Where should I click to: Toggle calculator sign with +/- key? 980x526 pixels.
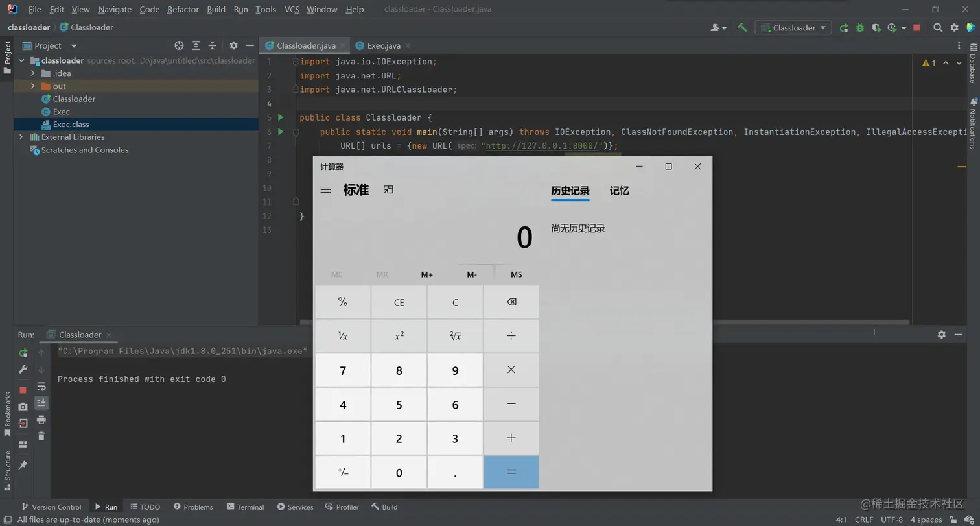coord(343,472)
